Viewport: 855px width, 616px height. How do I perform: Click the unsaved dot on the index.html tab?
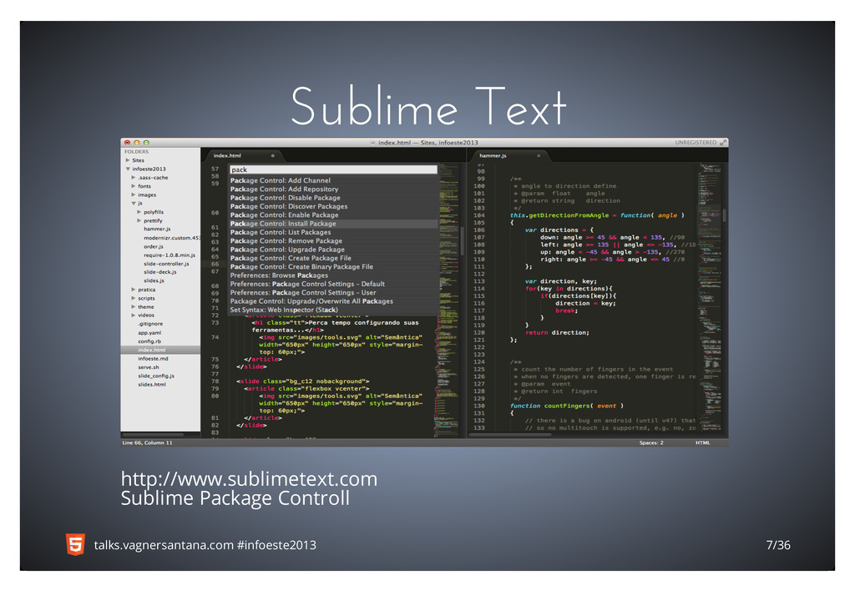[x=273, y=156]
